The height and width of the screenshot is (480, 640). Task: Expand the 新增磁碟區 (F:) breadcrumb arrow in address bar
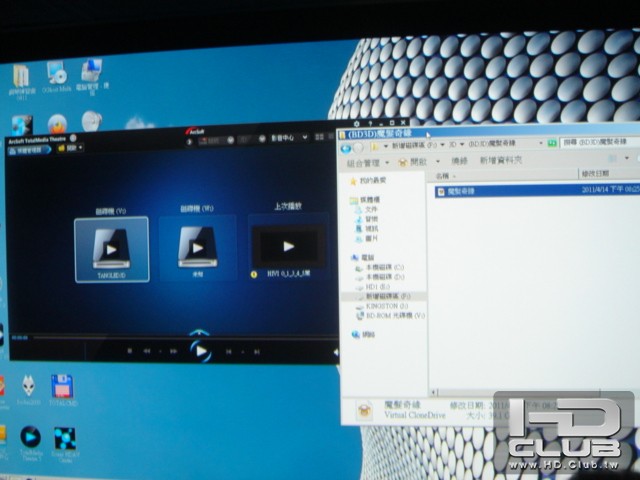pyautogui.click(x=442, y=145)
